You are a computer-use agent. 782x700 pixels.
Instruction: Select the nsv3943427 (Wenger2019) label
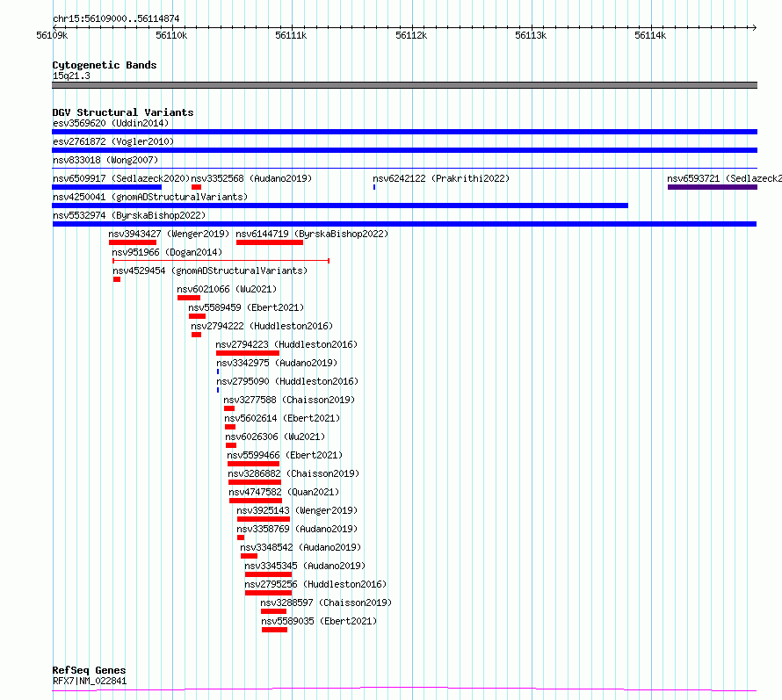click(169, 234)
